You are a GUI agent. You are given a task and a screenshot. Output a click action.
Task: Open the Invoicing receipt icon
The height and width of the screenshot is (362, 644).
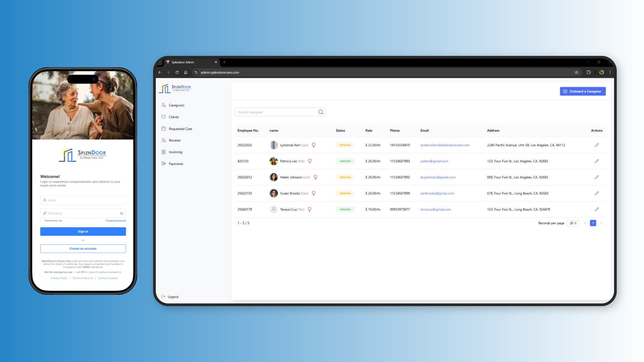pyautogui.click(x=163, y=152)
